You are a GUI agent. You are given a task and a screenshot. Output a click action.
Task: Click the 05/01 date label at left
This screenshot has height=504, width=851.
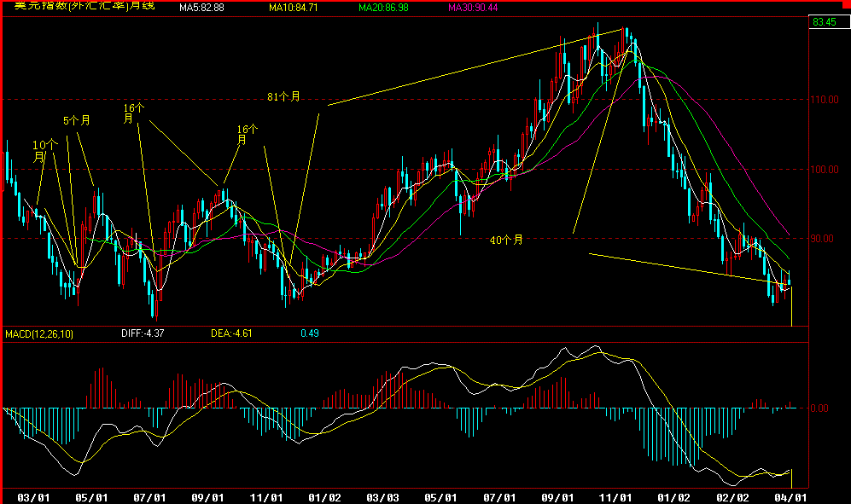[91, 497]
